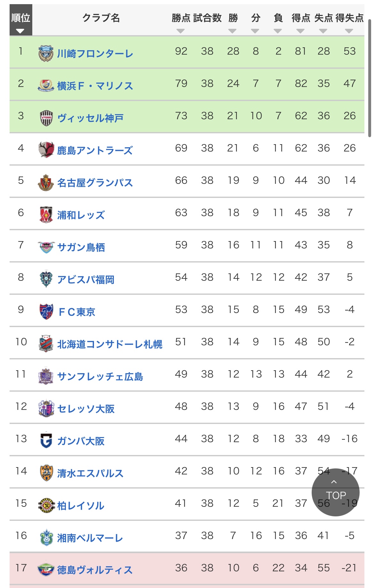Sort by 得点 column arrow
This screenshot has width=374, height=588.
click(x=300, y=31)
